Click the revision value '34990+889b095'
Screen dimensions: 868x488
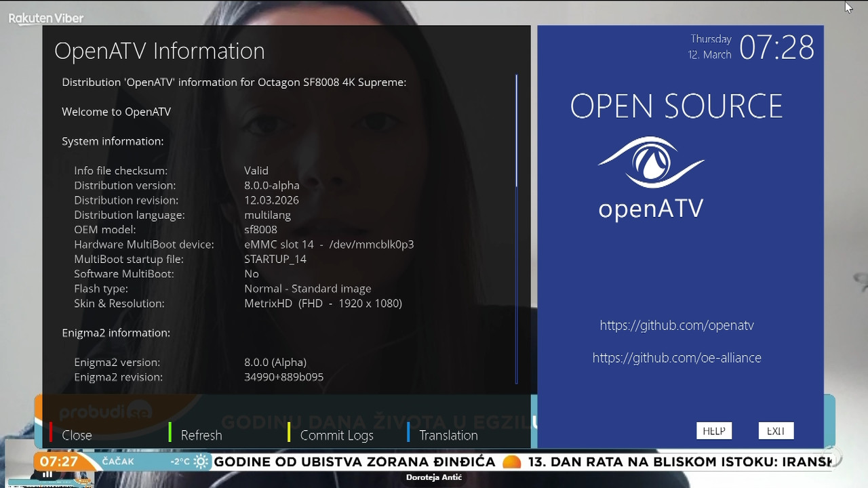tap(283, 377)
